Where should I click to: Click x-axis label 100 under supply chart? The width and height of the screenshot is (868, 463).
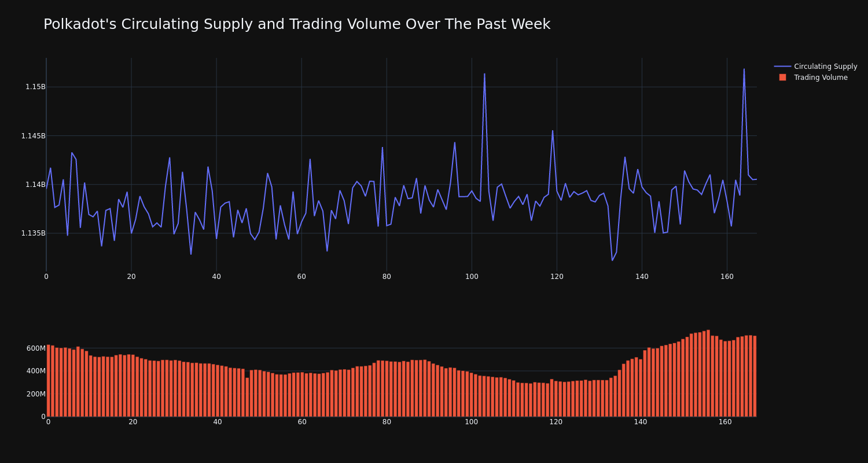pyautogui.click(x=472, y=277)
